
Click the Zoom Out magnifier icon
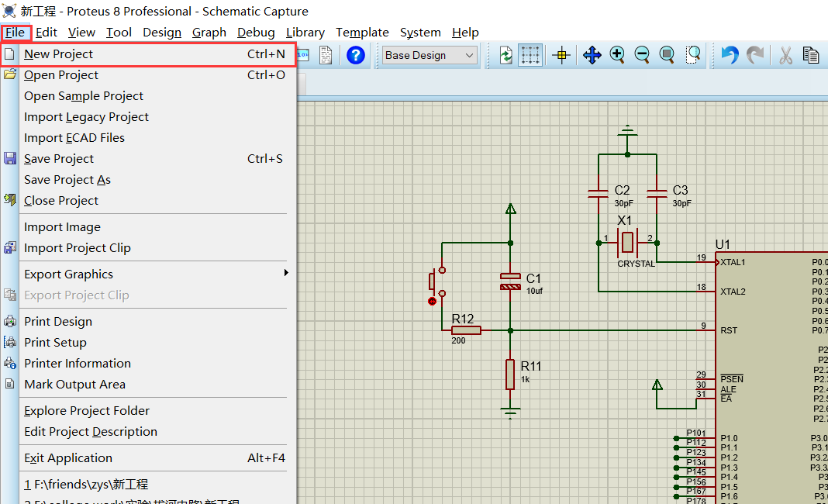pyautogui.click(x=642, y=55)
